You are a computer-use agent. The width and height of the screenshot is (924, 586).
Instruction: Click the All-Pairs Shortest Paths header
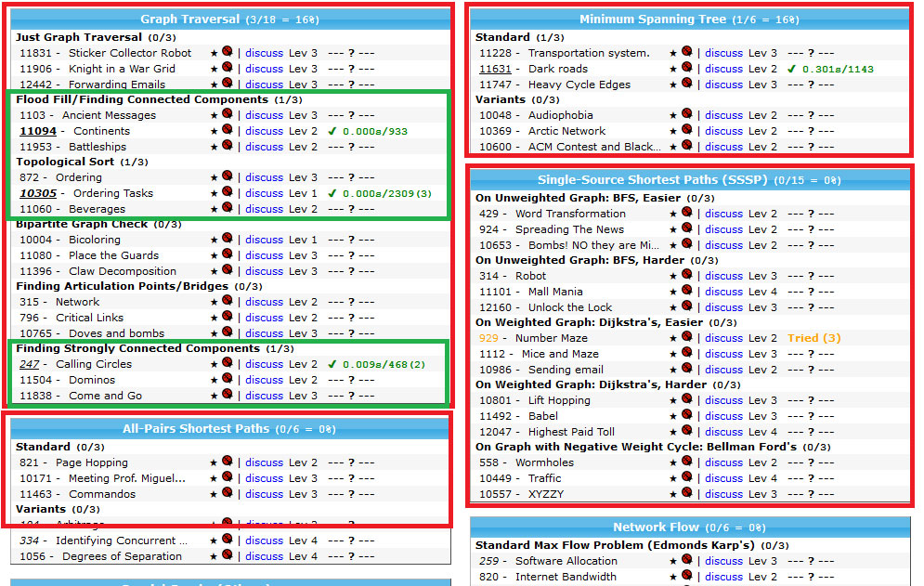coord(229,429)
